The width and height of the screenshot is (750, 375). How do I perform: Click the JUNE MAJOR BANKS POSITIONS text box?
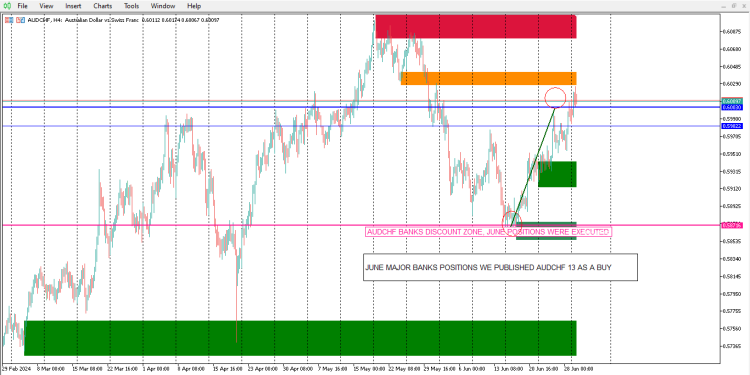pyautogui.click(x=500, y=267)
